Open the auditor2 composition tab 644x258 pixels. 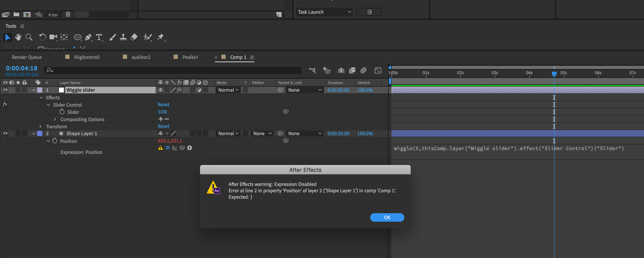[x=141, y=57]
